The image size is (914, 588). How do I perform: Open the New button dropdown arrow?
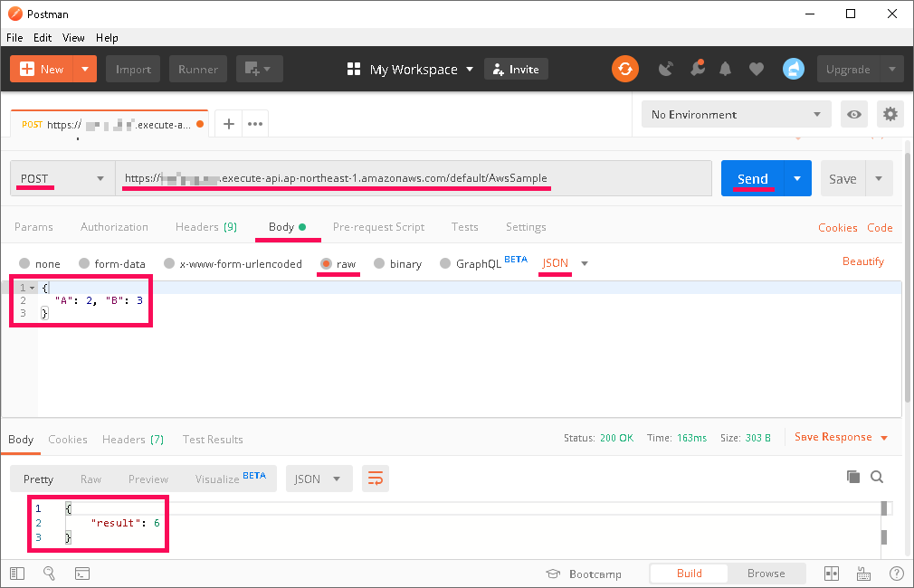[85, 70]
